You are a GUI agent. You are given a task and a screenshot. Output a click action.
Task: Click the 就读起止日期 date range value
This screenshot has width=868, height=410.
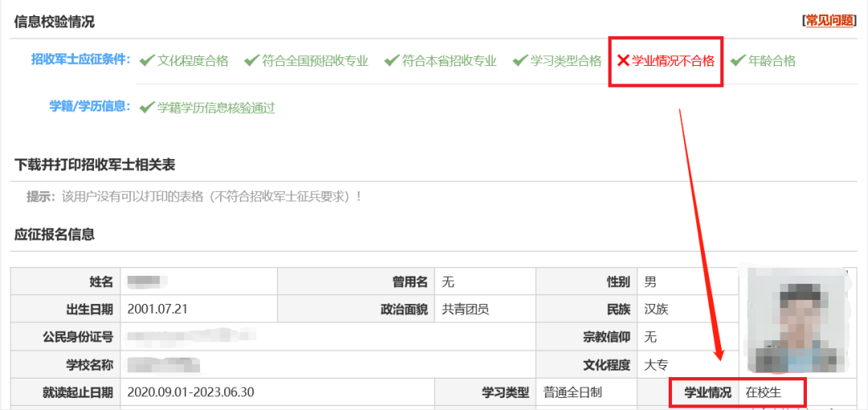(190, 392)
